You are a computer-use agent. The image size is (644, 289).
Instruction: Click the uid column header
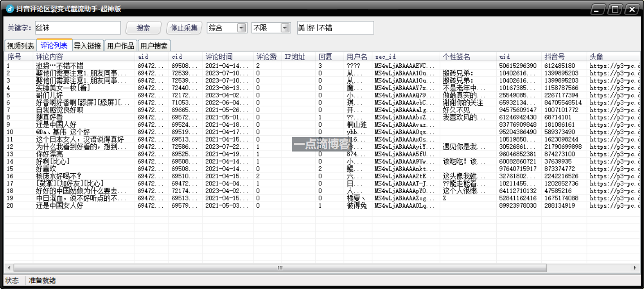coord(519,57)
